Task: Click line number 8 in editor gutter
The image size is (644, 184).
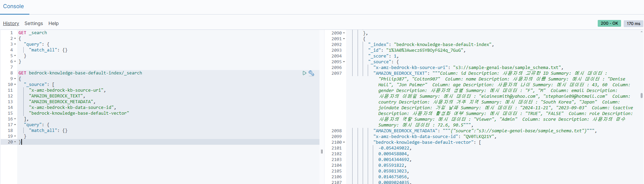Action: [11, 73]
